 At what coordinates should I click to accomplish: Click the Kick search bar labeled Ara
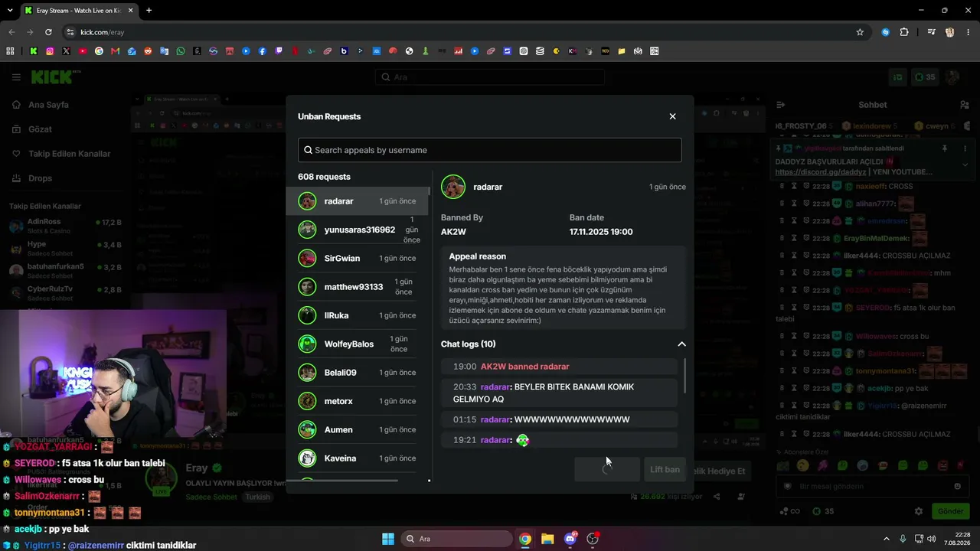tap(490, 77)
